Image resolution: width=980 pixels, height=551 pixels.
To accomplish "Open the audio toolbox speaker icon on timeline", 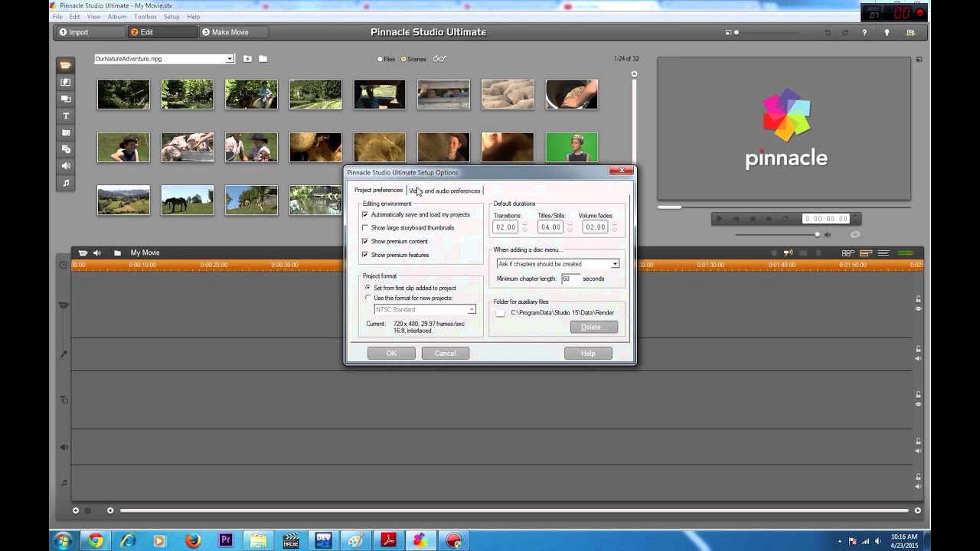I will pos(97,253).
